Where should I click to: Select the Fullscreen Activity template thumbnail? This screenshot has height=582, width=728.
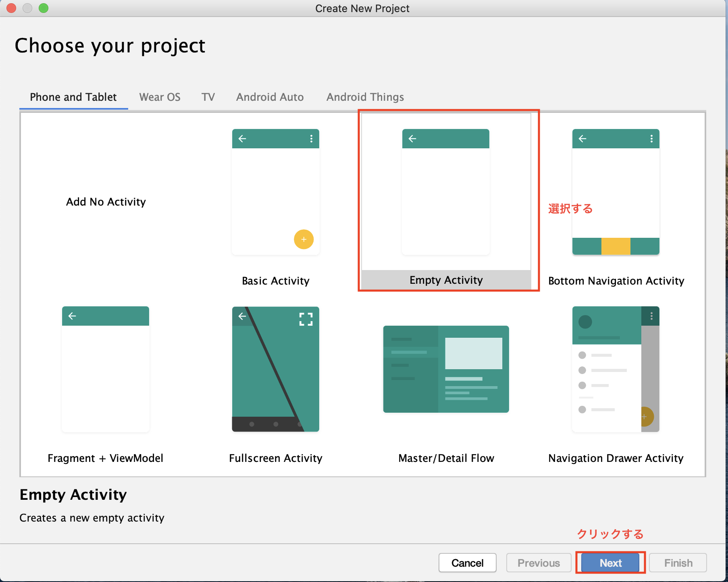(276, 369)
